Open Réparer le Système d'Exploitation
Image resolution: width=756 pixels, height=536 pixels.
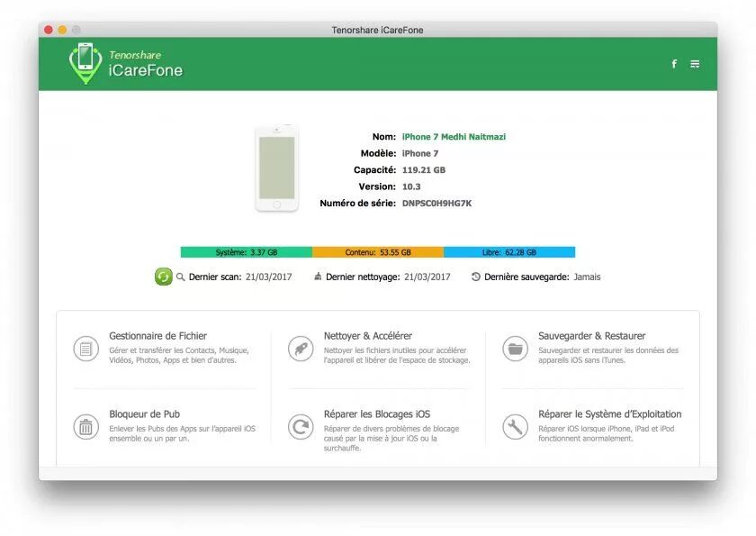pos(610,414)
